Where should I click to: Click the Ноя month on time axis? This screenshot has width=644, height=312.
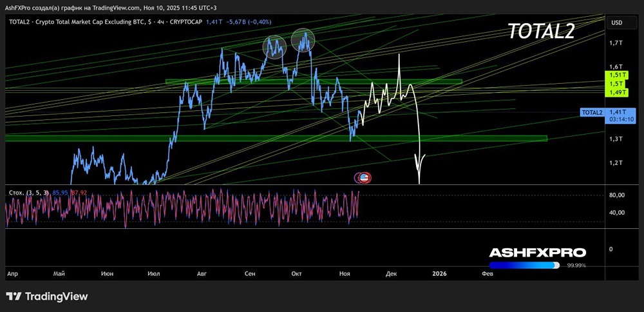tap(345, 273)
